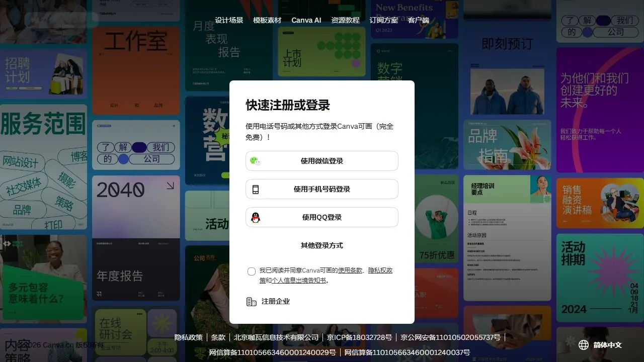Click 网信算备110105663460001240029号 text

[x=273, y=352]
